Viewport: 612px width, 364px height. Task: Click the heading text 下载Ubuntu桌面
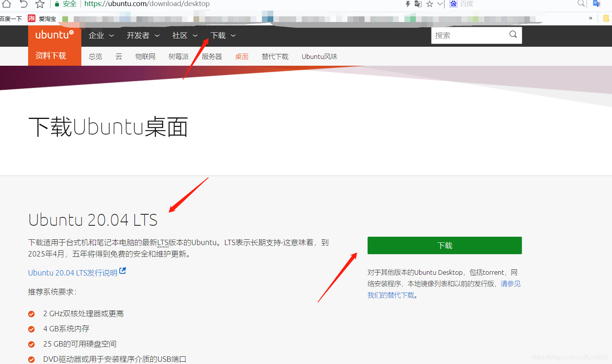pos(108,127)
